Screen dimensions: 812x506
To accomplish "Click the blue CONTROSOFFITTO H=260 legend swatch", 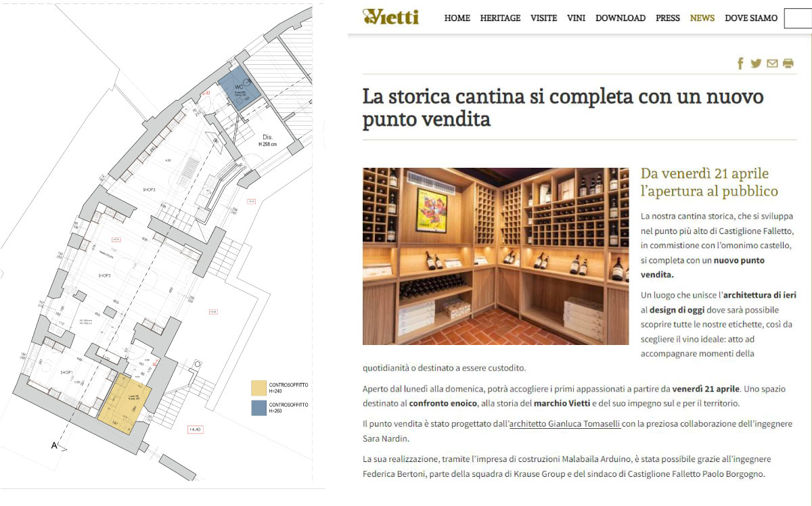I will (258, 408).
